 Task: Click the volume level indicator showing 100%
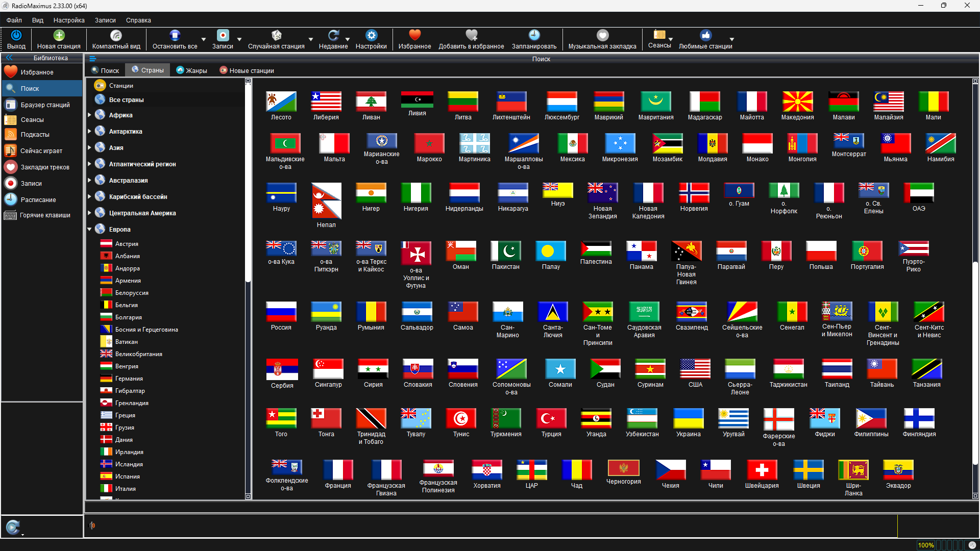(x=925, y=545)
